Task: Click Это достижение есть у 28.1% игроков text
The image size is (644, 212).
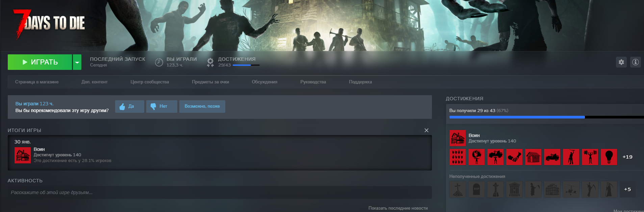Action: coord(72,161)
